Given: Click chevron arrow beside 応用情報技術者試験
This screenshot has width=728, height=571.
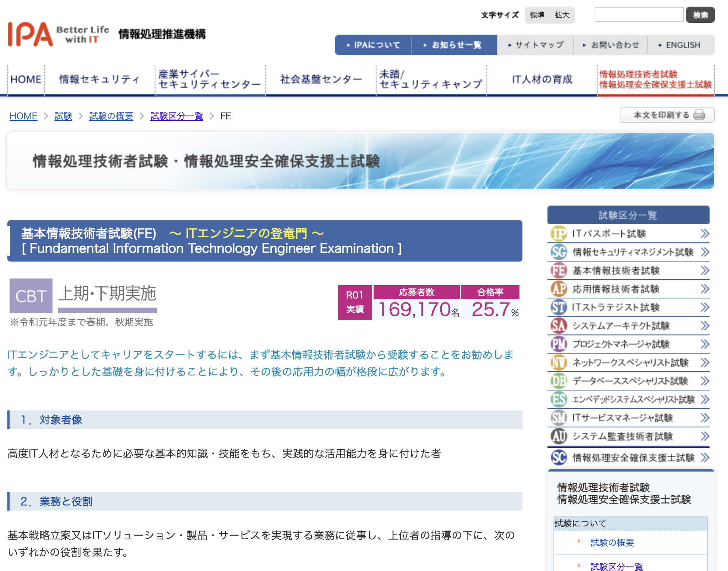Looking at the screenshot, I should click(x=705, y=289).
